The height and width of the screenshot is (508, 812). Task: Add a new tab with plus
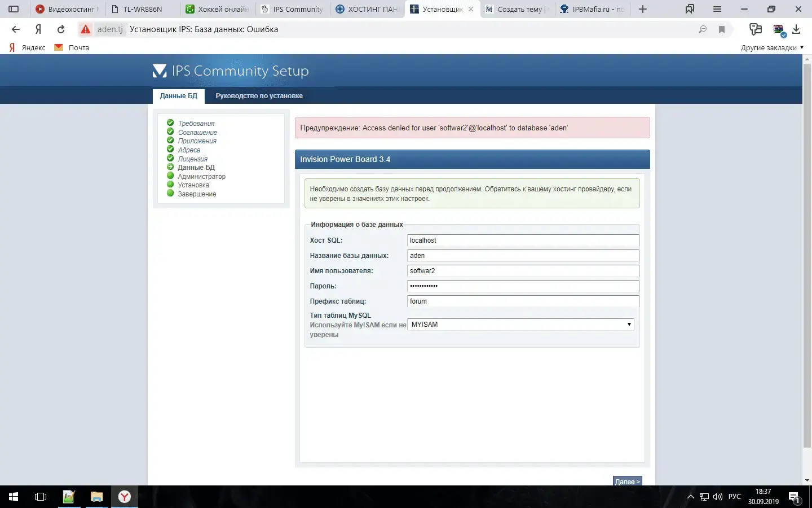(643, 9)
